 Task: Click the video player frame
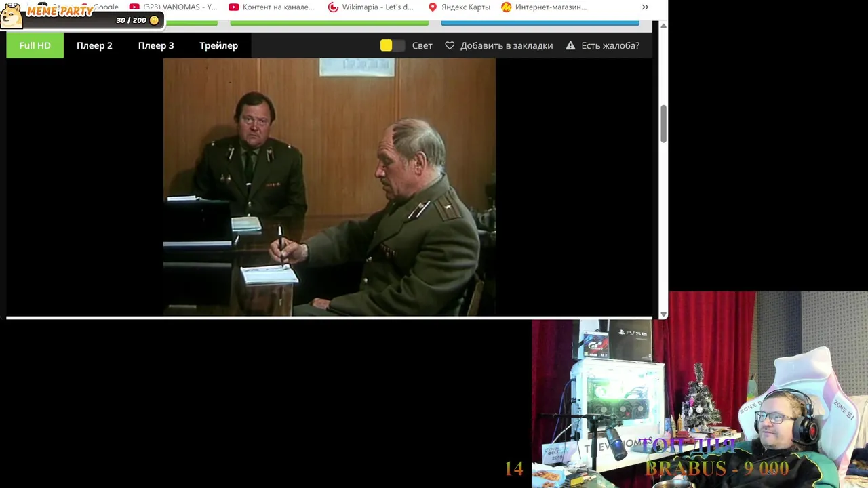click(329, 187)
